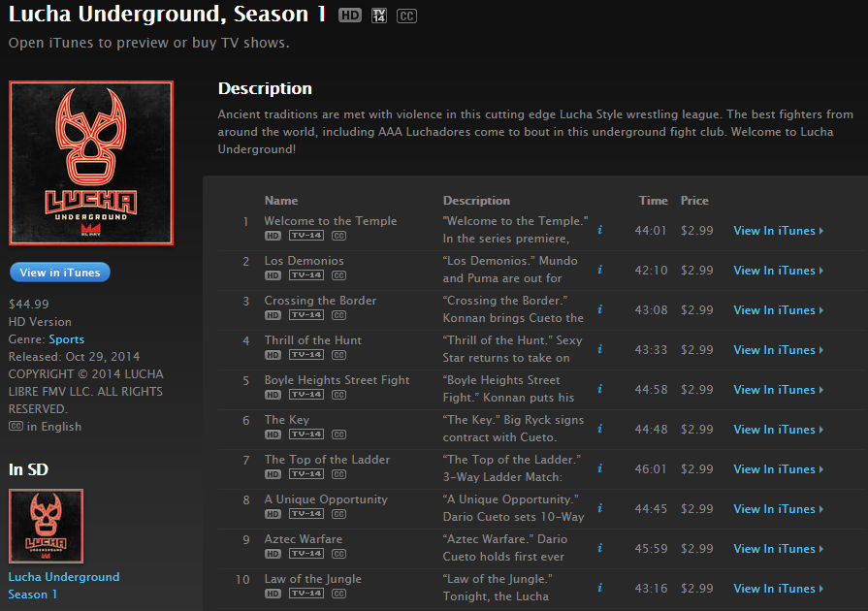Image resolution: width=868 pixels, height=611 pixels.
Task: Click info icon for Aztec Warfare
Action: point(600,549)
